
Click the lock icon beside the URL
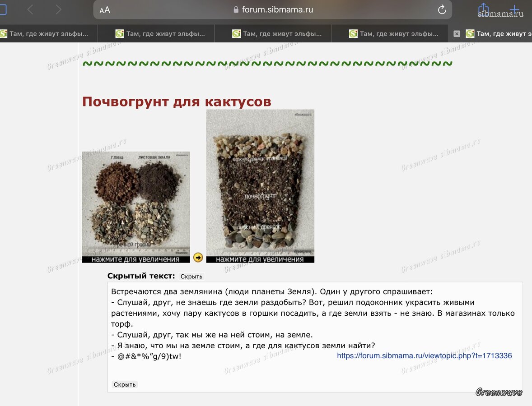tap(236, 9)
